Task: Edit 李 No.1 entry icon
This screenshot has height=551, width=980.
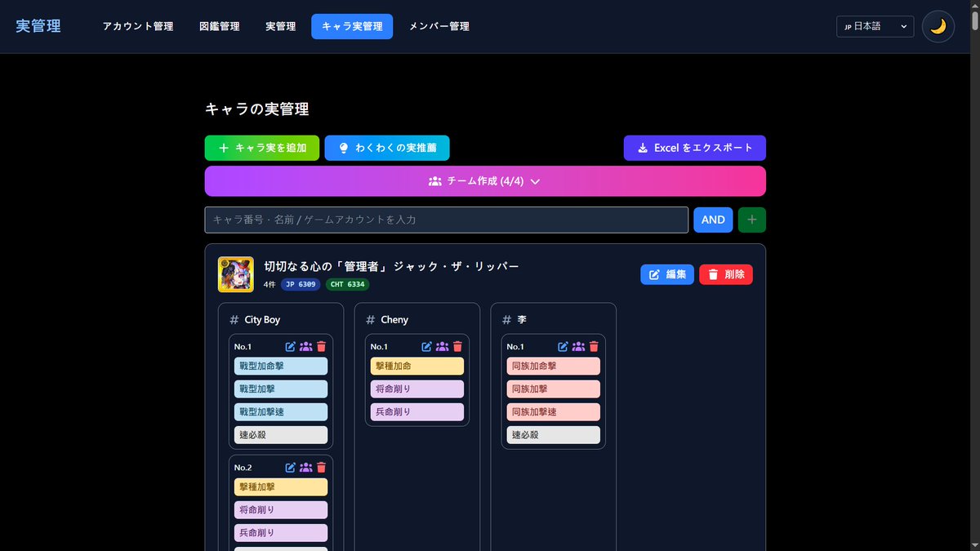Action: point(563,346)
